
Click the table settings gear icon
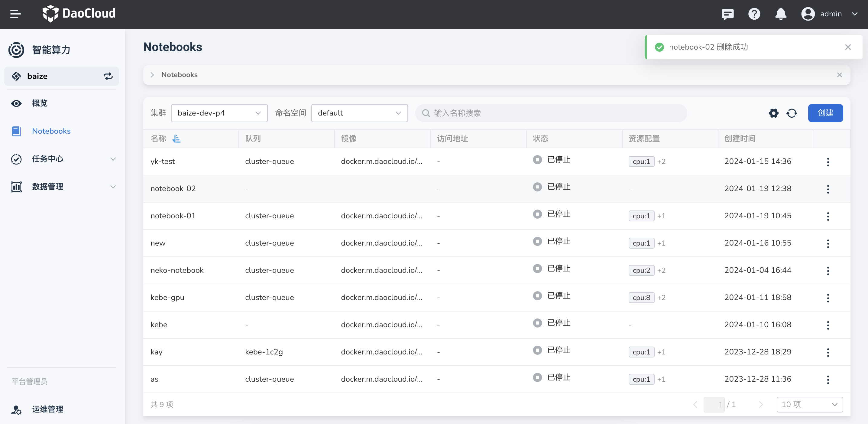point(773,113)
